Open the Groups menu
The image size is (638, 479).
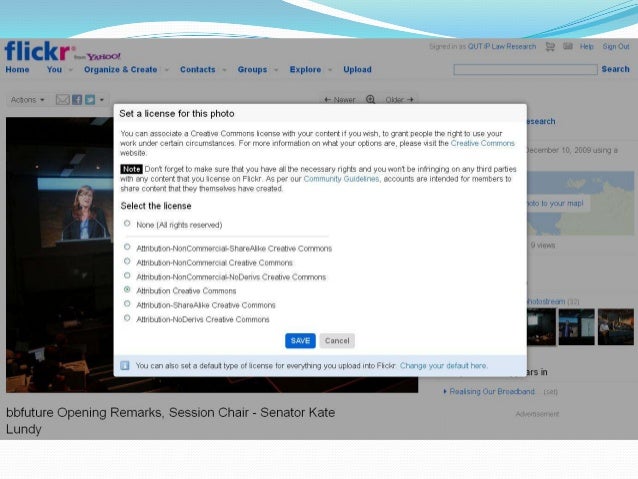pyautogui.click(x=252, y=70)
